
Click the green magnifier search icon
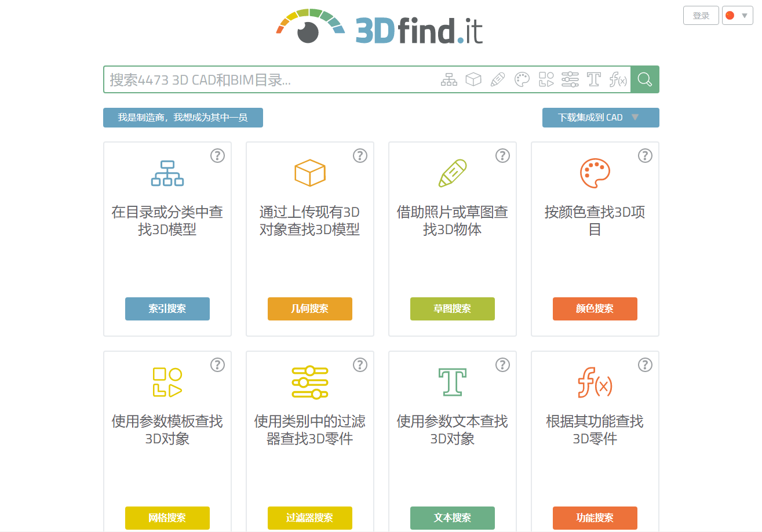coord(644,79)
